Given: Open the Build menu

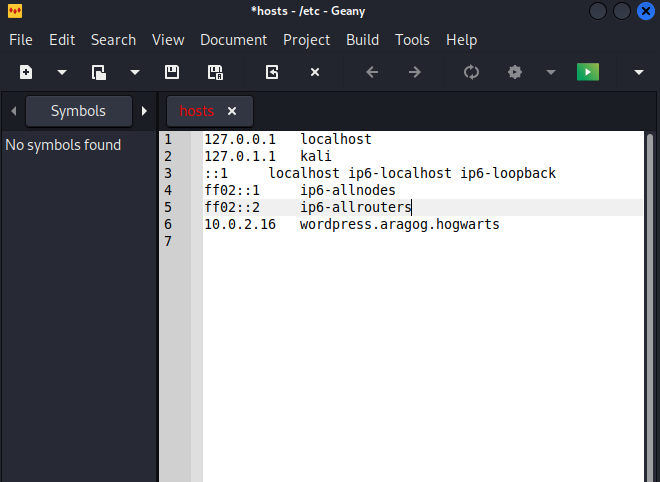Looking at the screenshot, I should tap(362, 40).
